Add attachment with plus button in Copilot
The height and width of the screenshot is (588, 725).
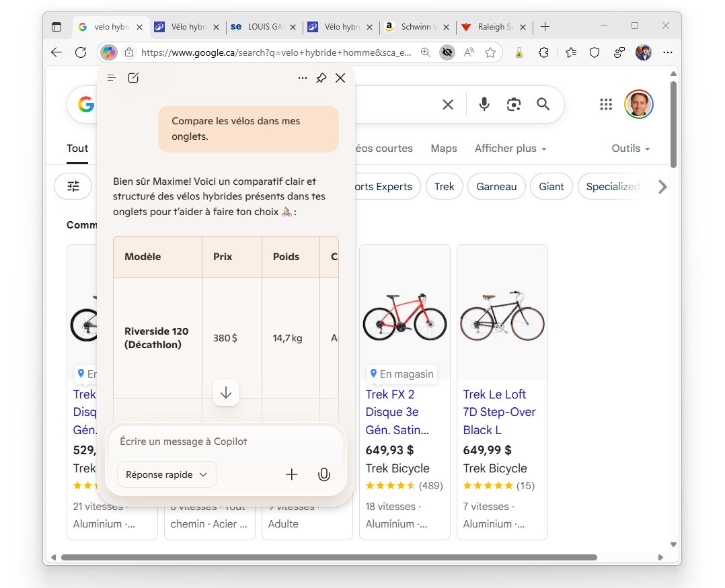point(291,474)
